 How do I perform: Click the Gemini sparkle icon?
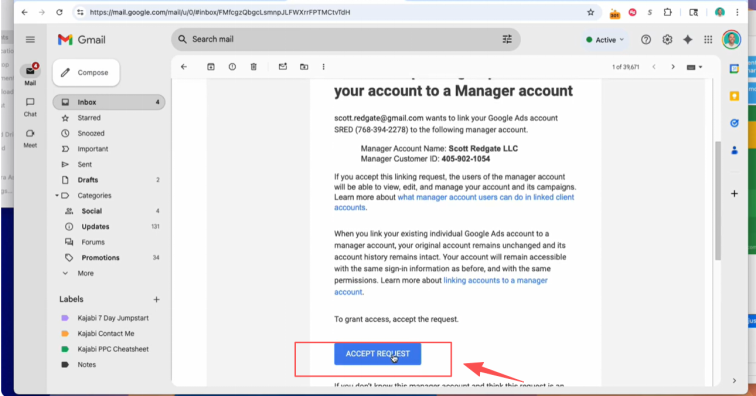coord(688,40)
